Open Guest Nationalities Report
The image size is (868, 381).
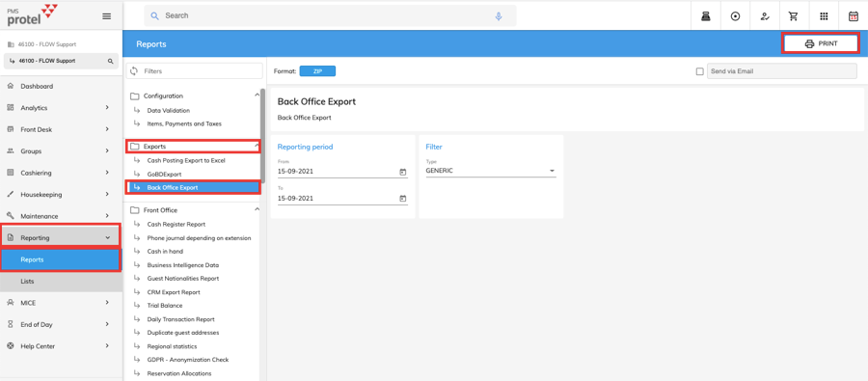coord(182,279)
